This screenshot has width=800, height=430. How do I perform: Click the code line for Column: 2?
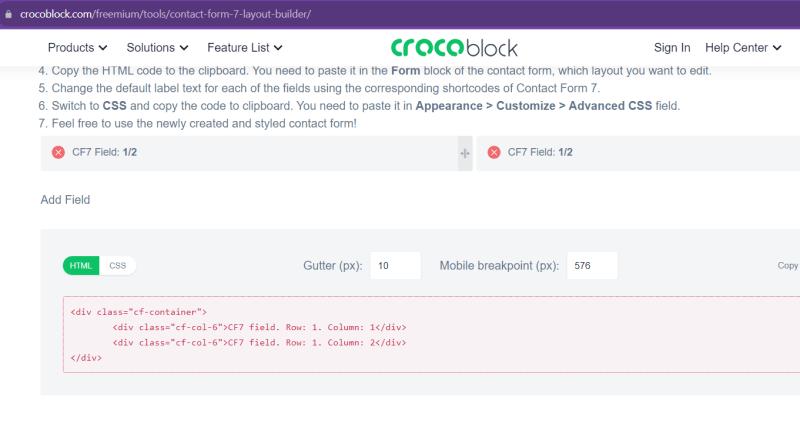[x=259, y=342]
